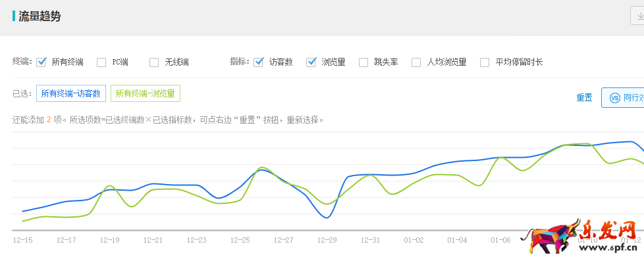
Task: Click the 12-23 date label on axis
Action: point(196,240)
